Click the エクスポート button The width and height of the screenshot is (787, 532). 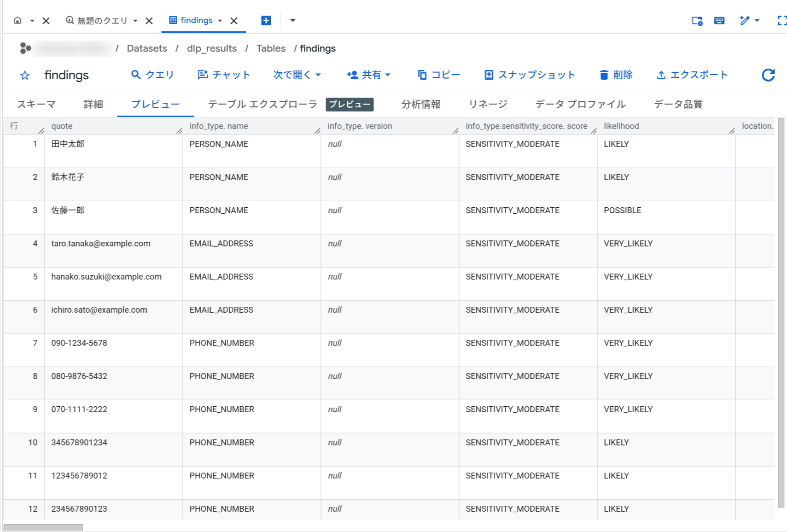(x=692, y=75)
